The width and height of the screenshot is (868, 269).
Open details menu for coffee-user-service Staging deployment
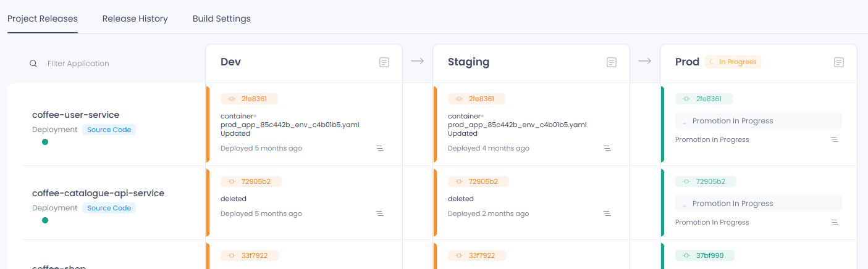point(607,148)
